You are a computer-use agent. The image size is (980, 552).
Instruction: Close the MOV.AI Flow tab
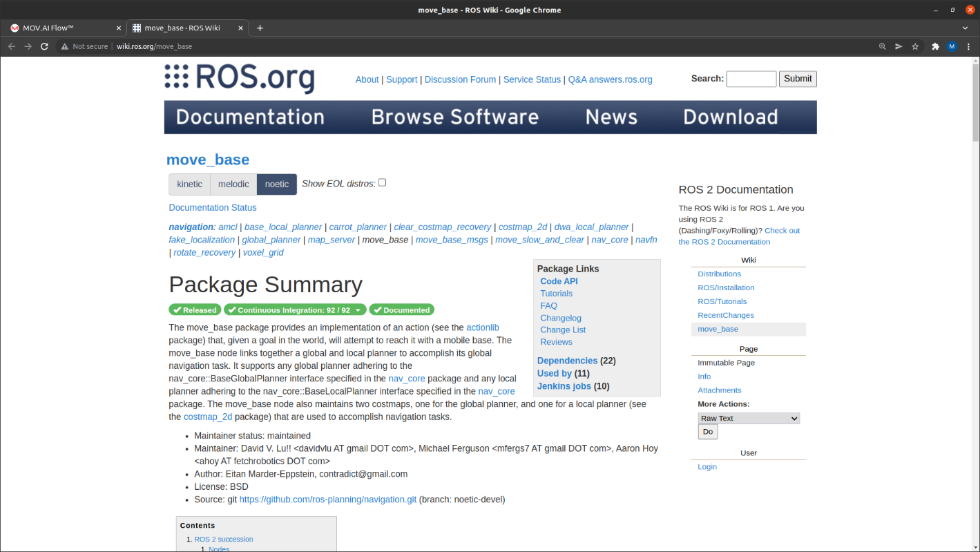tap(118, 28)
